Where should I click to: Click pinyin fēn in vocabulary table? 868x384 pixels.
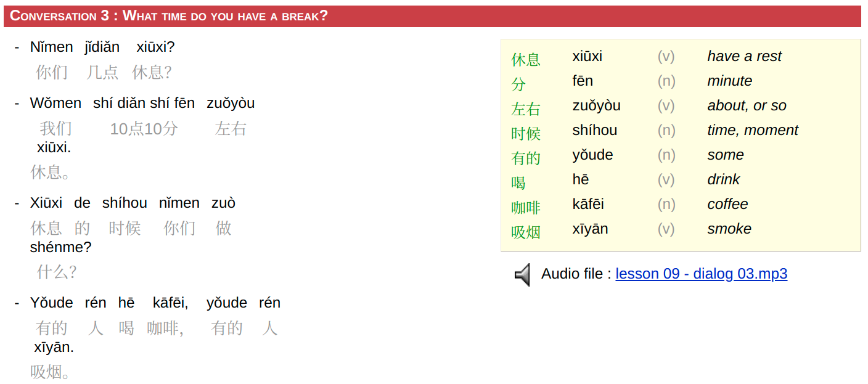[x=583, y=81]
